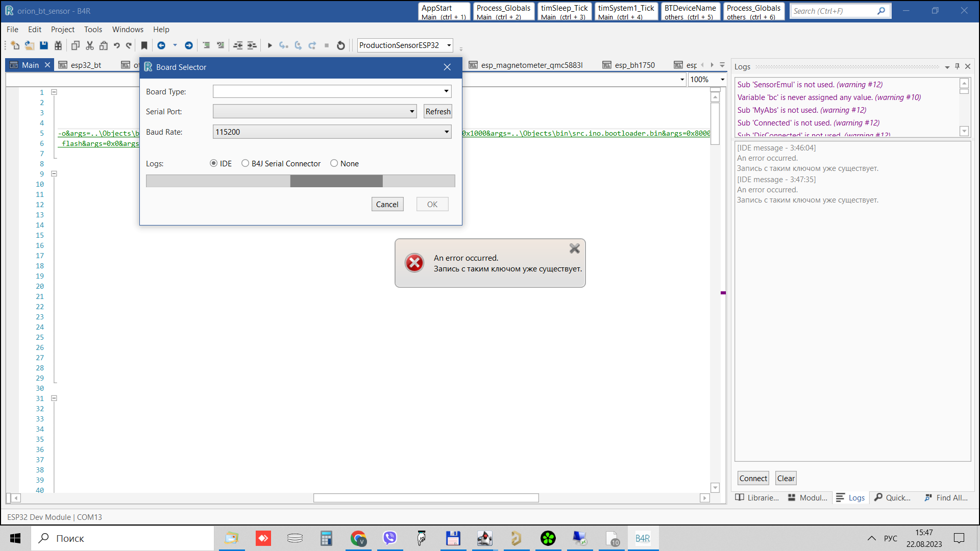Collapse the code region at line 9
980x551 pixels.
[x=54, y=174]
